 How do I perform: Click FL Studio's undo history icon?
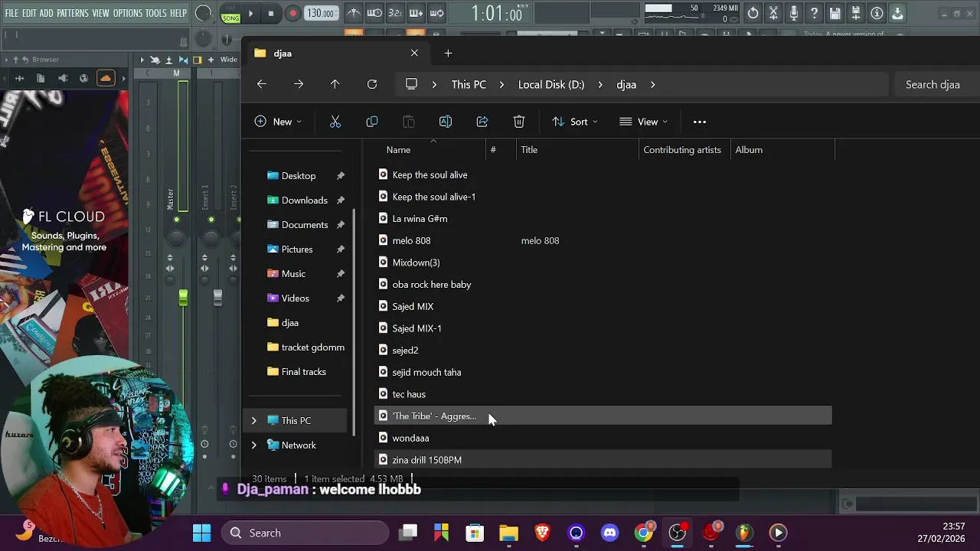click(753, 13)
